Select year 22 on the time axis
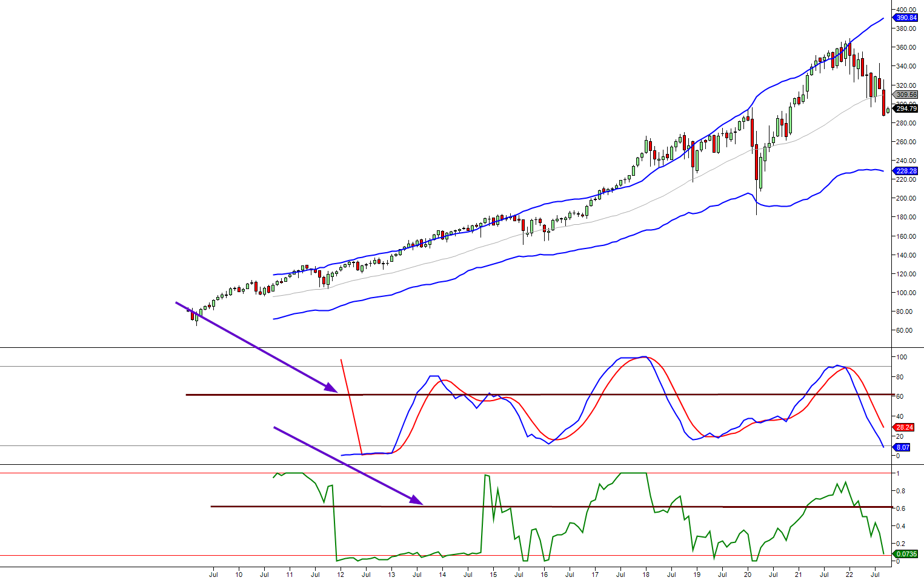Screen dimensions: 924x583 [x=849, y=574]
